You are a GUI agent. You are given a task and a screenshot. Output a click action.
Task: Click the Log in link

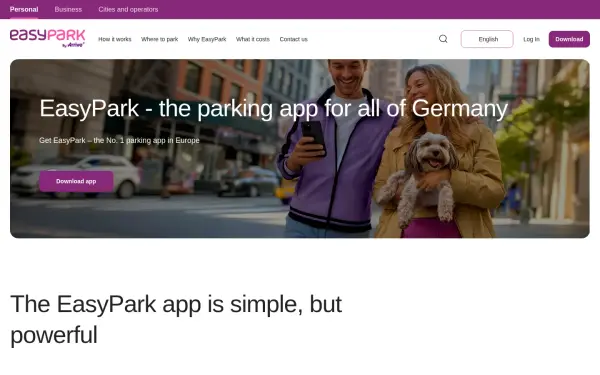[532, 39]
